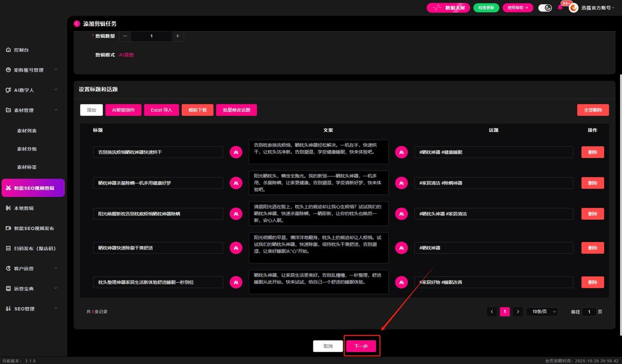
Task: Click the AI icon beside the last row's copy text
Action: (401, 282)
